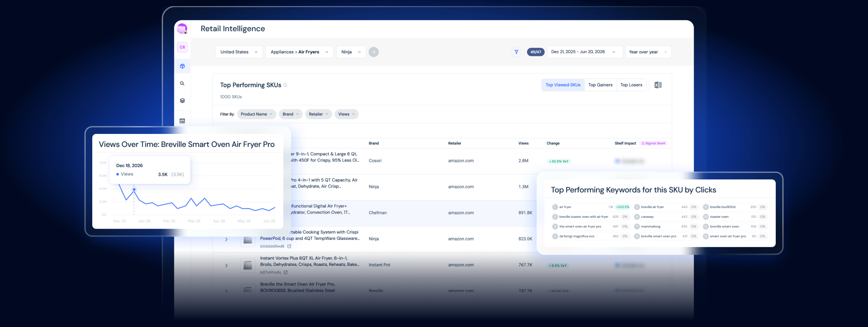Click the 'Retail Intelligence' page title
Viewport: 868px width, 327px height.
pos(233,29)
